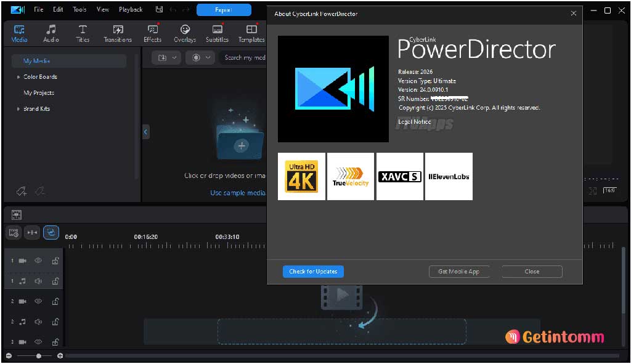Open the View menu
The height and width of the screenshot is (364, 631).
[x=103, y=10]
